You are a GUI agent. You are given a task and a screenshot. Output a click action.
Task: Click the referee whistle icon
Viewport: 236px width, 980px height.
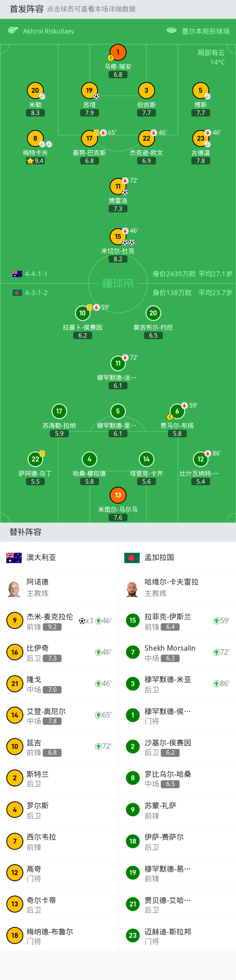click(13, 31)
